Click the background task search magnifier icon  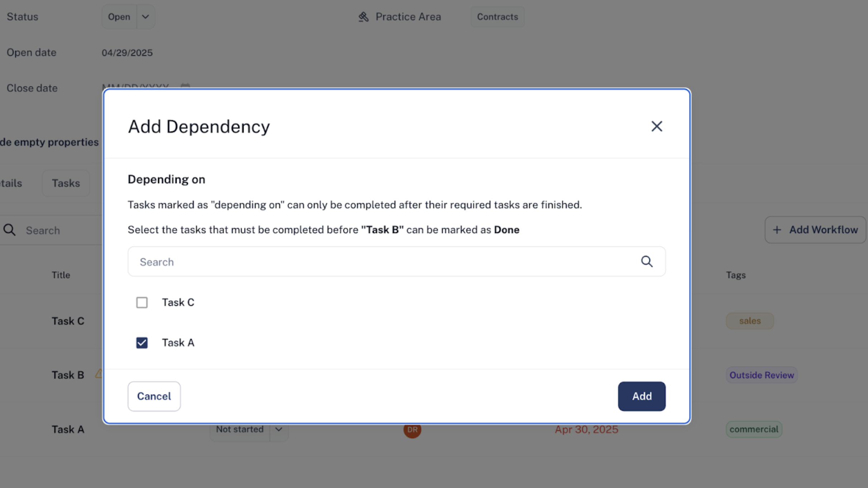coord(10,230)
